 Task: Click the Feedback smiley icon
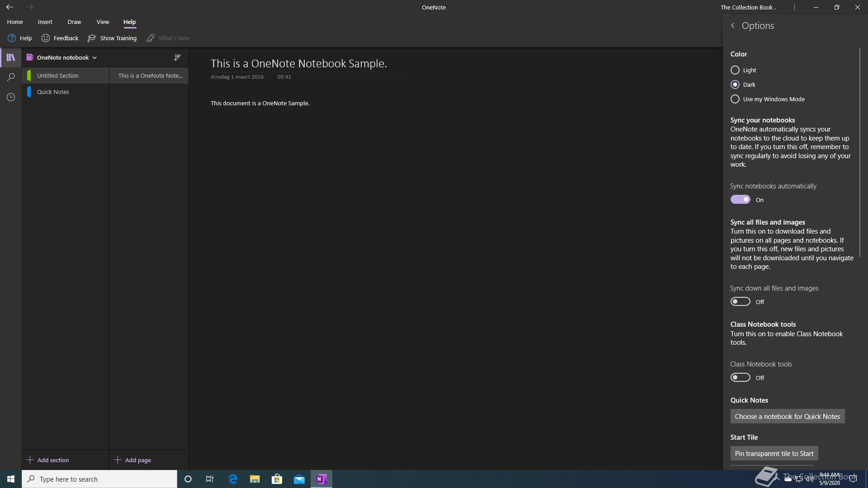[x=46, y=38]
